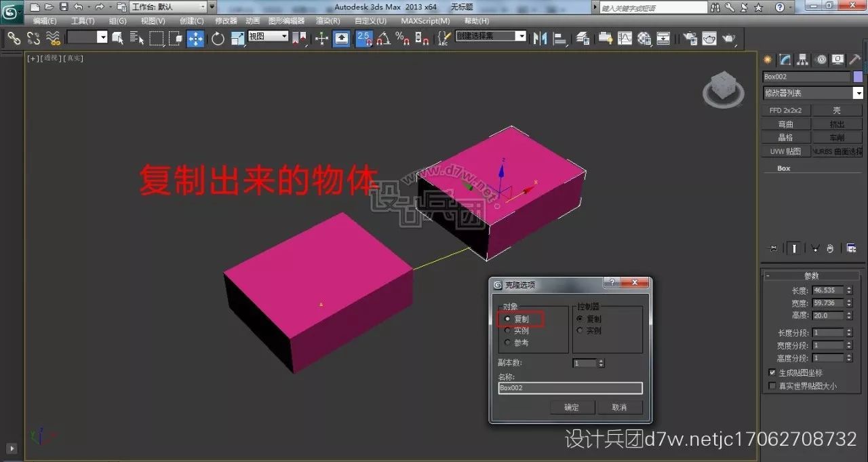Adjust the 长度 spinner arrows
The width and height of the screenshot is (868, 462).
click(849, 290)
